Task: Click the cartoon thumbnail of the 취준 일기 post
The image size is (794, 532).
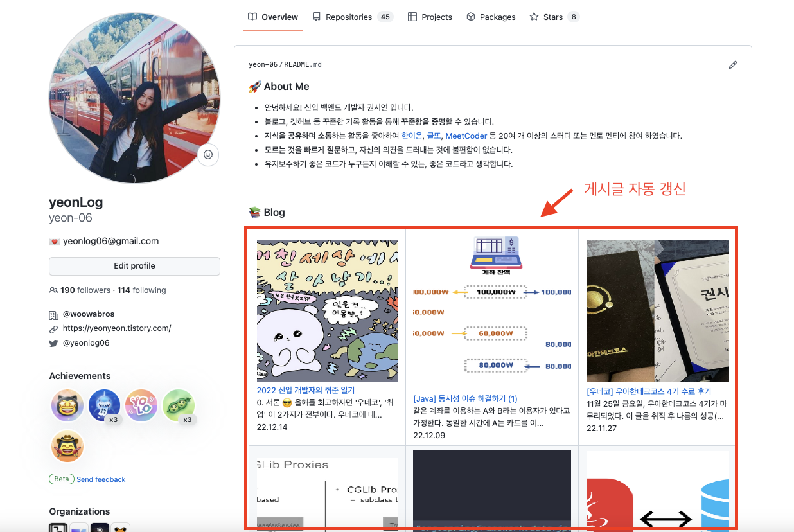Action: click(x=327, y=311)
